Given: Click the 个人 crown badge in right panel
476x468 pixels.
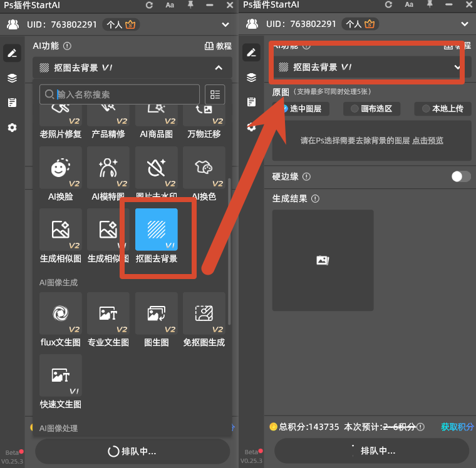Looking at the screenshot, I should point(360,24).
